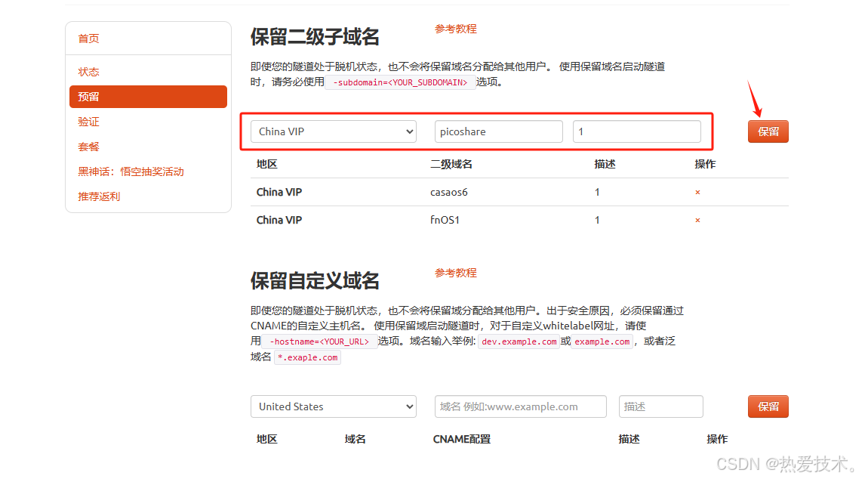The width and height of the screenshot is (868, 479).
Task: Click the 保留 button for custom domain
Action: click(x=768, y=406)
